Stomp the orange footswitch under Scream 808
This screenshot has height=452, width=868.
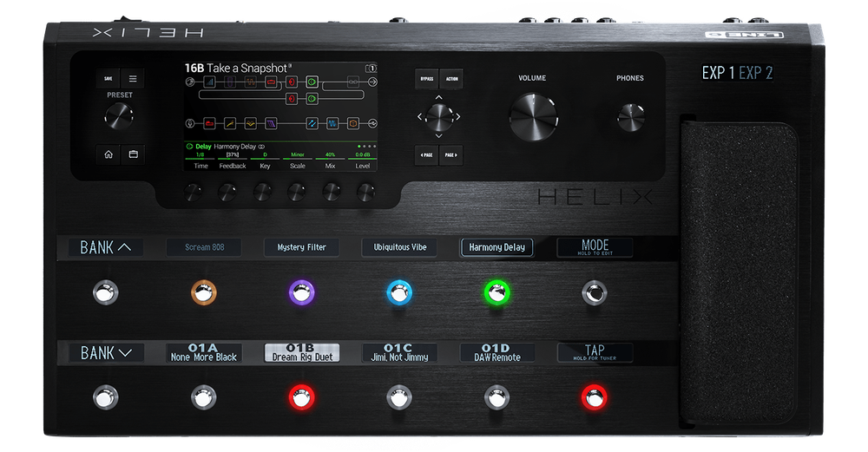(204, 292)
